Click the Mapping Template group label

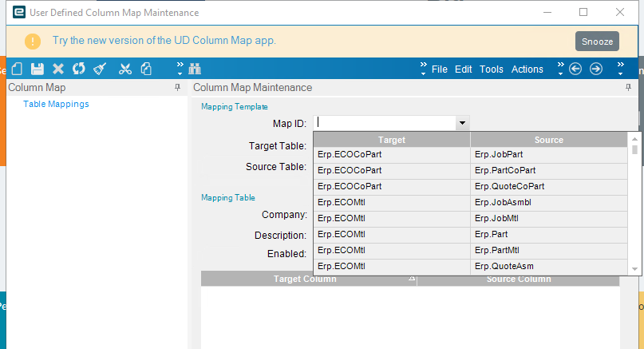point(235,107)
